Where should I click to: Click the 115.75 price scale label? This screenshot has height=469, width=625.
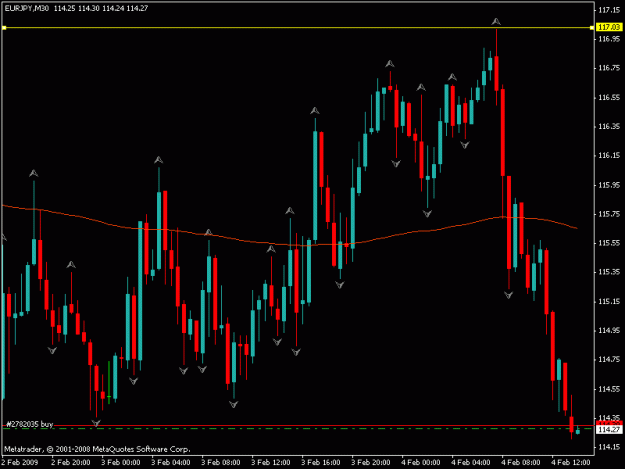coord(609,214)
